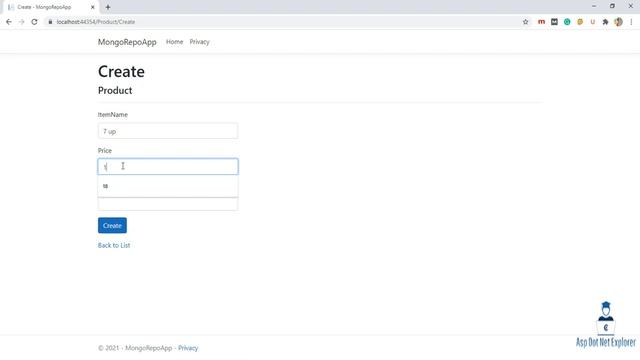The width and height of the screenshot is (640, 360).
Task: View site info via the lock icon
Action: coord(50,22)
